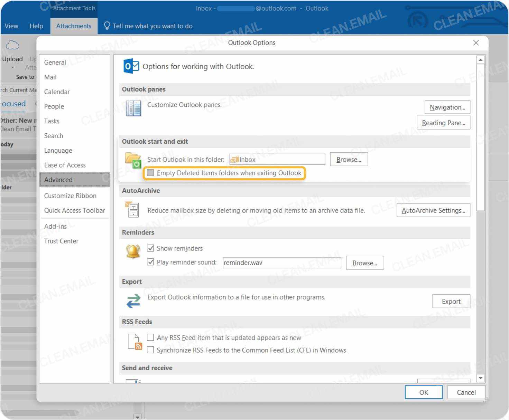Click the Reminders bell icon
Viewport: 509px width, 420px height.
tap(133, 251)
